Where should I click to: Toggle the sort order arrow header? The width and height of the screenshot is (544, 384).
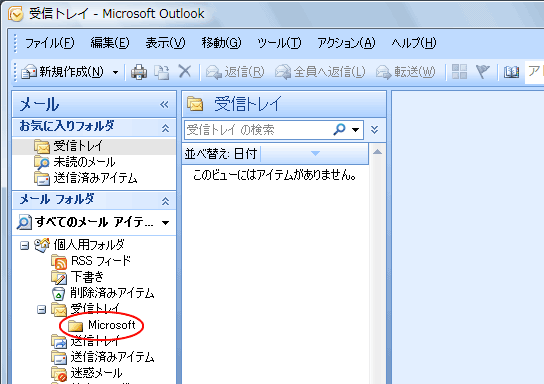(314, 153)
